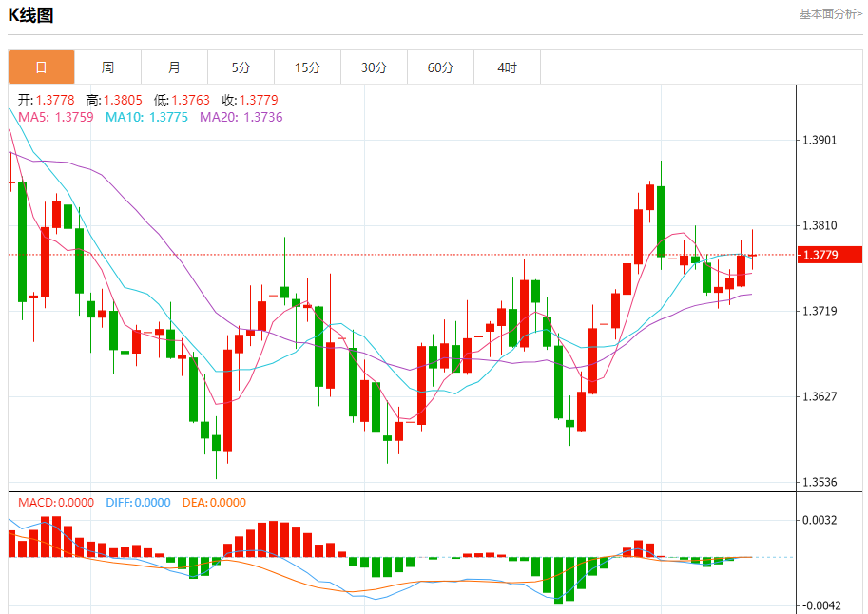The width and height of the screenshot is (868, 614).
Task: Click the MA10: 1.3775 legend
Action: point(146,117)
